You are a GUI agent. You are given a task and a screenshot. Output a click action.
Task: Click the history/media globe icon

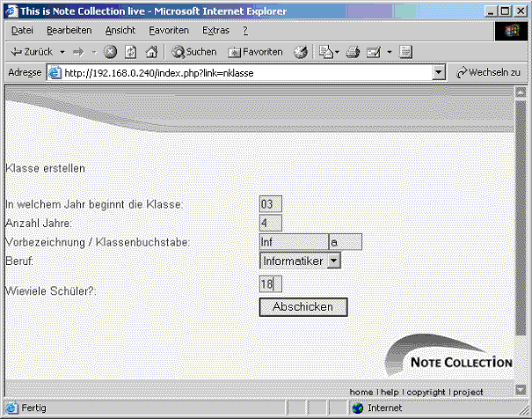[x=301, y=52]
